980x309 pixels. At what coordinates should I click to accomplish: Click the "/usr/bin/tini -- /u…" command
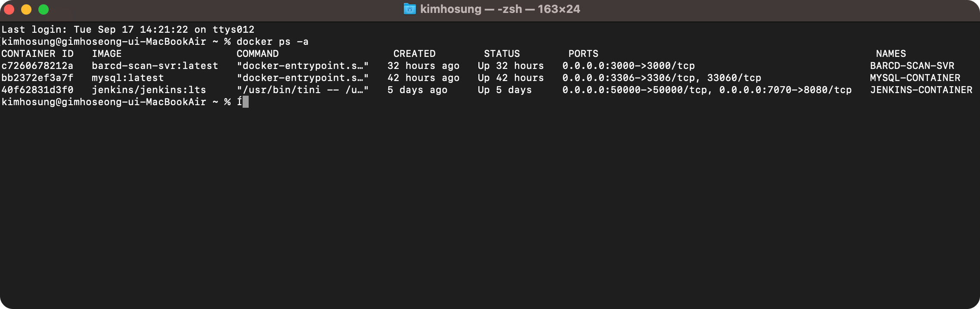pyautogui.click(x=303, y=90)
